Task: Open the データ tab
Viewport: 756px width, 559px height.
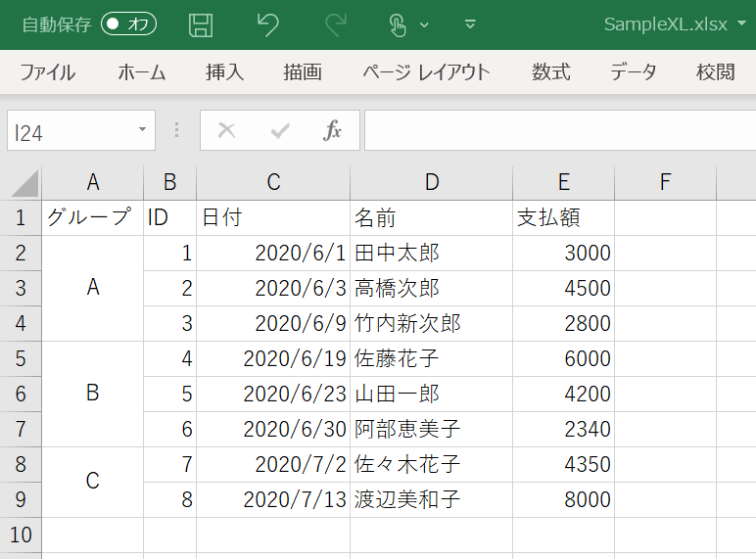Action: click(634, 72)
